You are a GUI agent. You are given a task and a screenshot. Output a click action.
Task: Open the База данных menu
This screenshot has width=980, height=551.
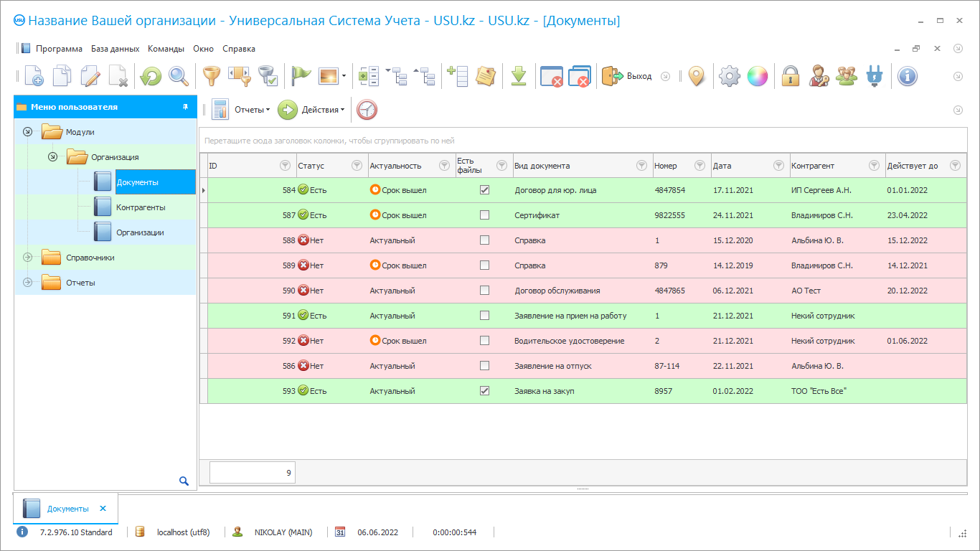[x=115, y=49]
